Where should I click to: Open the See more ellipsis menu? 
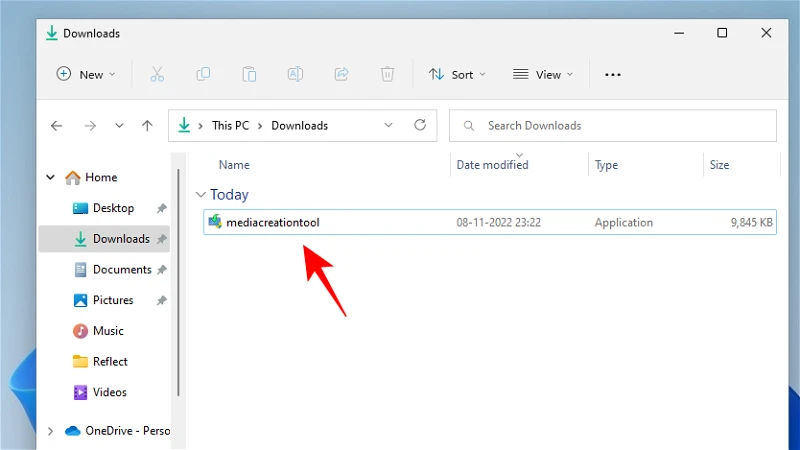(x=613, y=74)
